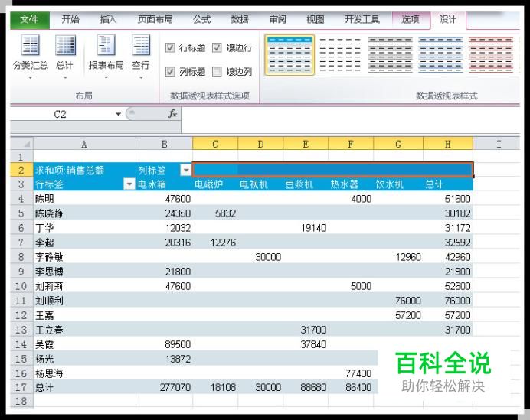This screenshot has height=420, width=530.
Task: Open the Name Box dropdown arrow
Action: pyautogui.click(x=118, y=114)
